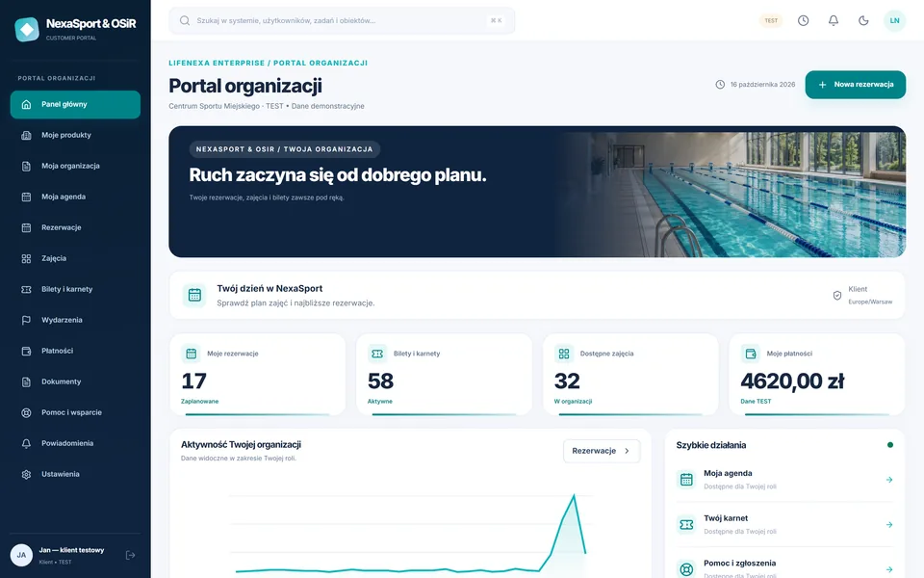924x578 pixels.
Task: Open Moje produkty in the sidebar
Action: [75, 135]
